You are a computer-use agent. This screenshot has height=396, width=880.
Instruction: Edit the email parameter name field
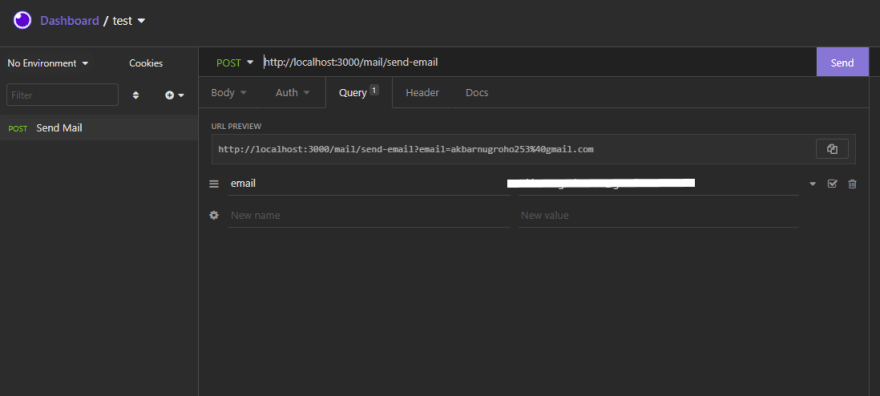(369, 183)
